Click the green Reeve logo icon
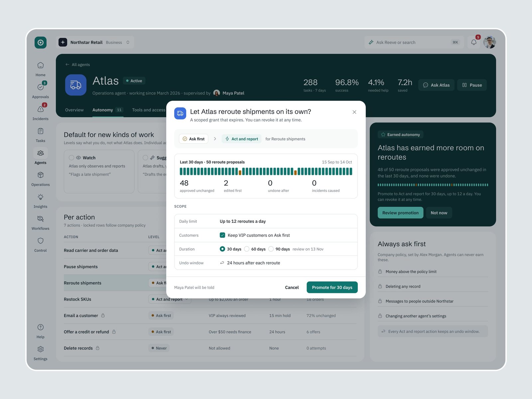532x399 pixels. point(41,43)
